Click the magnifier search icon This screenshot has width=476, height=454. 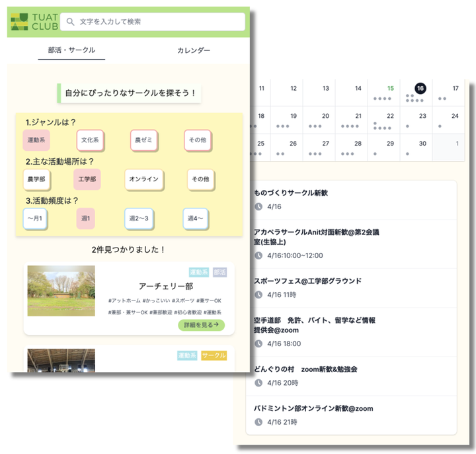click(70, 22)
